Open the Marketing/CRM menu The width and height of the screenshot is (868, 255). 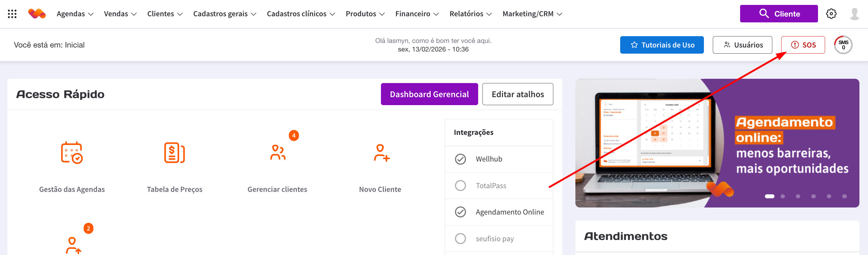532,14
